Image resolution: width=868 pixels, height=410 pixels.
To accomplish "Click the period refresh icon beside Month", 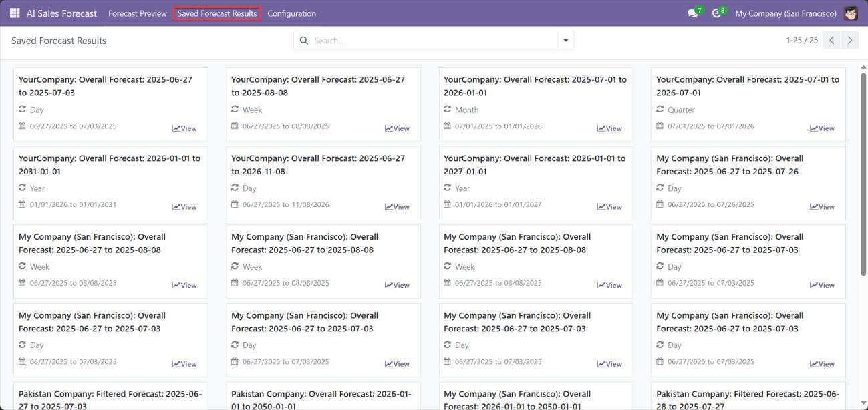I will coord(448,109).
